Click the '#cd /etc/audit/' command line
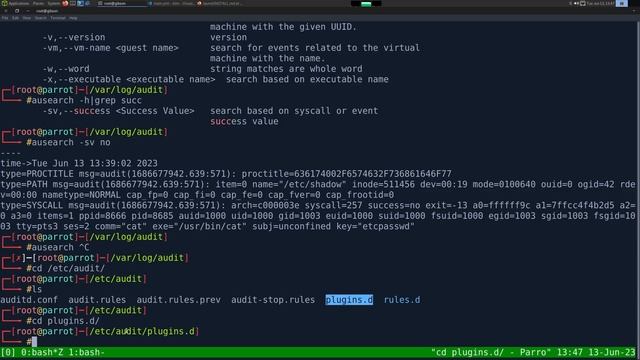The width and height of the screenshot is (640, 360). 65,269
